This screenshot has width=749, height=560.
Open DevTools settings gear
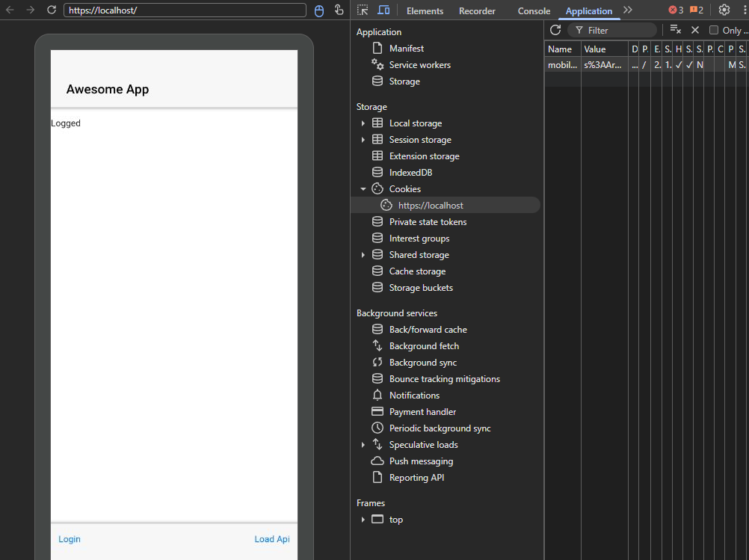pos(724,10)
